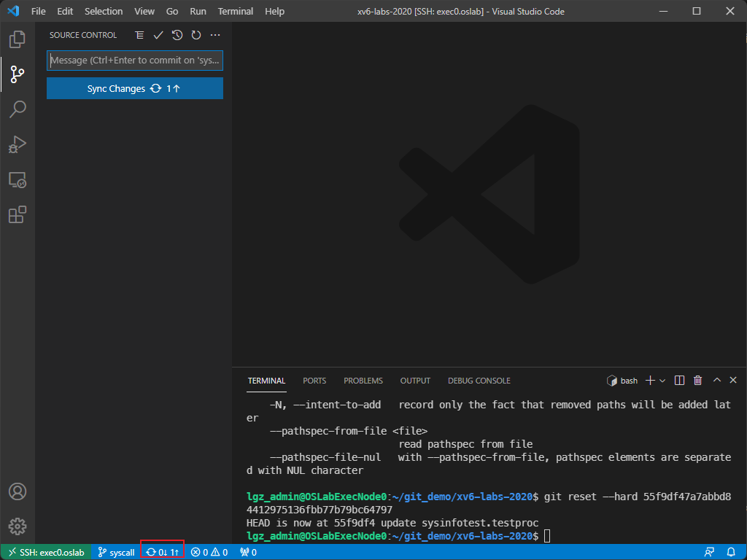
Task: Split the terminal panel
Action: point(680,381)
